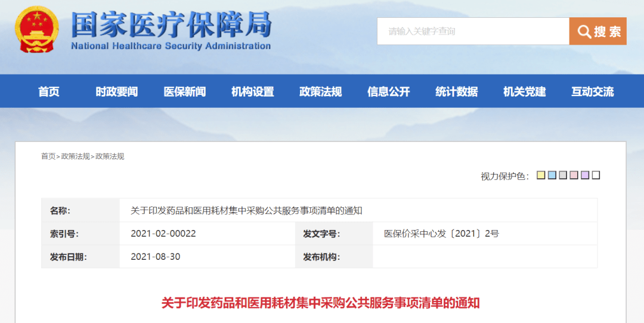Select the yellow eye-protection color swatch

pos(541,175)
